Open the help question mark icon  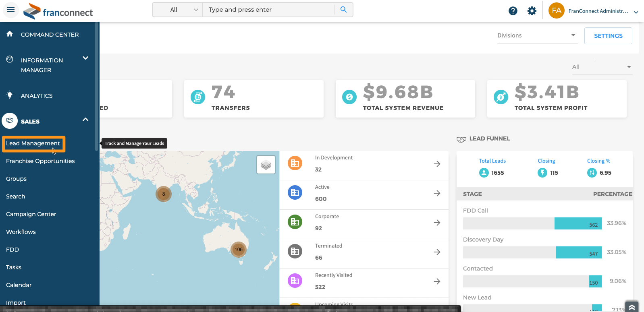pyautogui.click(x=513, y=11)
